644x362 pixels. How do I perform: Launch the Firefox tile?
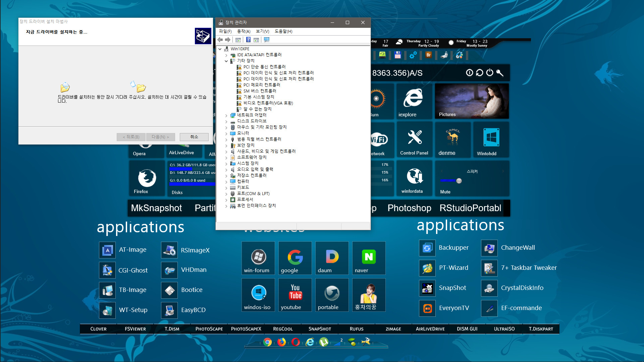coord(147,178)
